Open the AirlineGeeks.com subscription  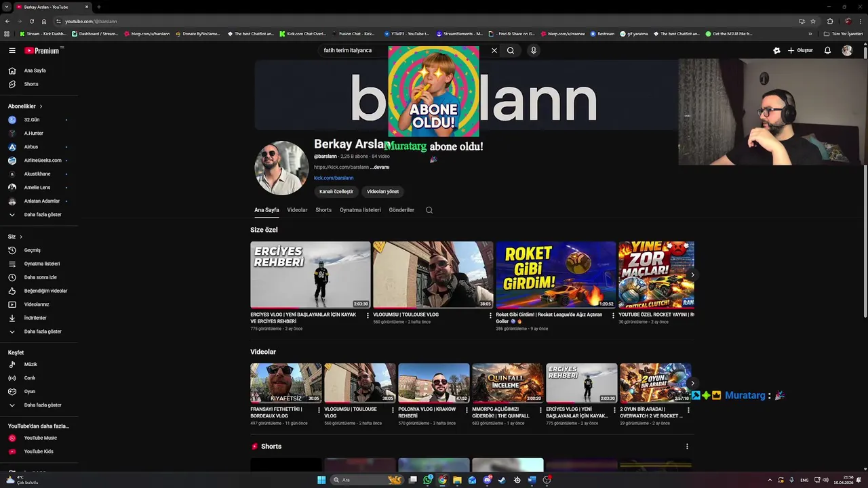(39, 161)
